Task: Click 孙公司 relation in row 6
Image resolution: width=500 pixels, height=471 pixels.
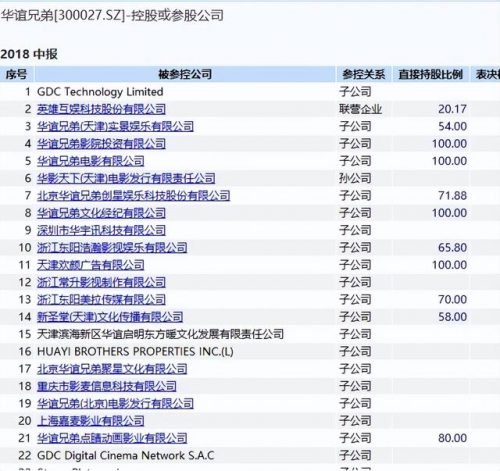Action: point(355,178)
